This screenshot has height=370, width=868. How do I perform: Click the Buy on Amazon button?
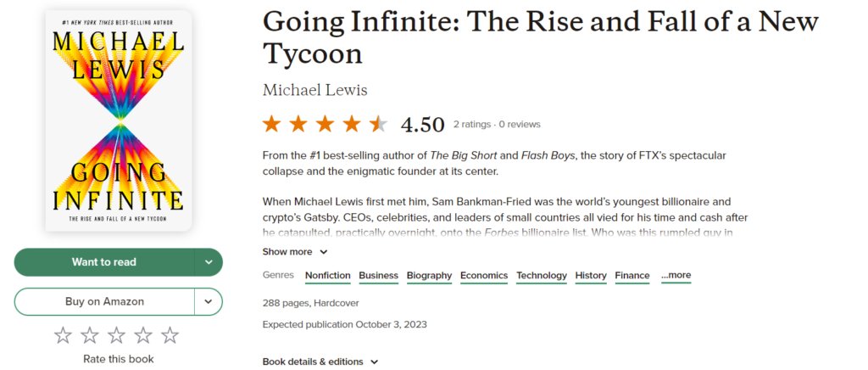click(x=104, y=301)
